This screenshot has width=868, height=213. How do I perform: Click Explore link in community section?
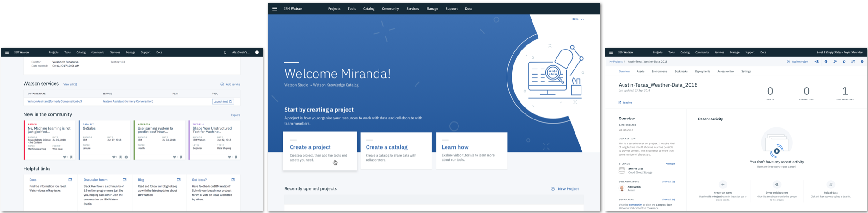tap(236, 115)
